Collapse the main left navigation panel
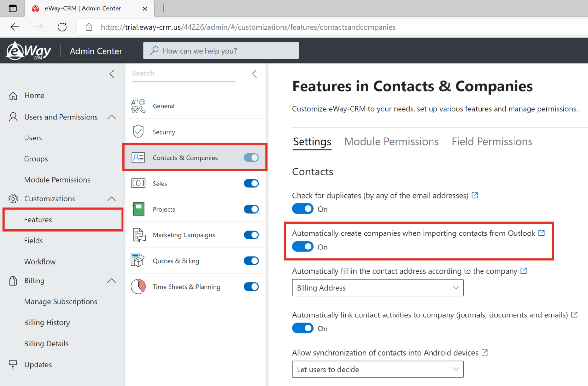 112,74
